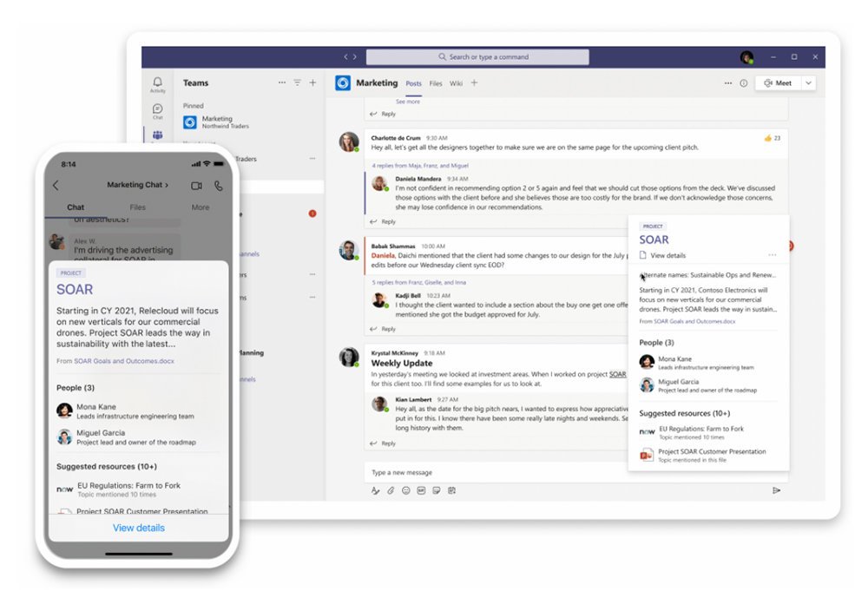The image size is (868, 604).
Task: Open the channel info icon
Action: pyautogui.click(x=744, y=83)
